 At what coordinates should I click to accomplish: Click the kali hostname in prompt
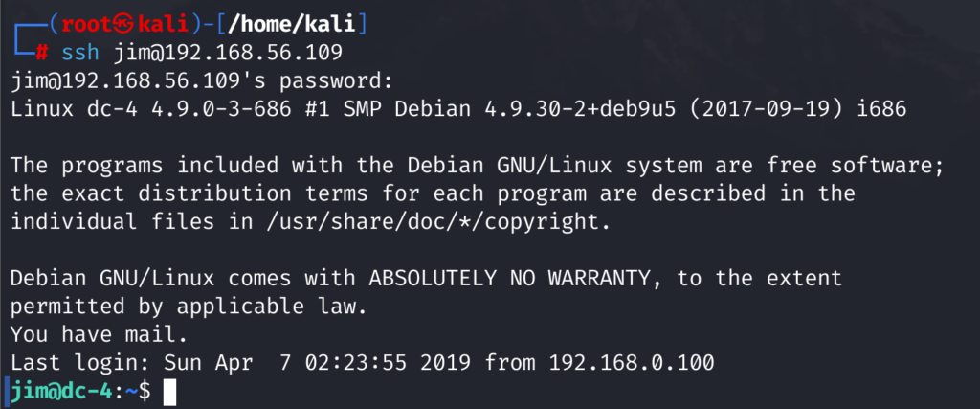coord(164,25)
